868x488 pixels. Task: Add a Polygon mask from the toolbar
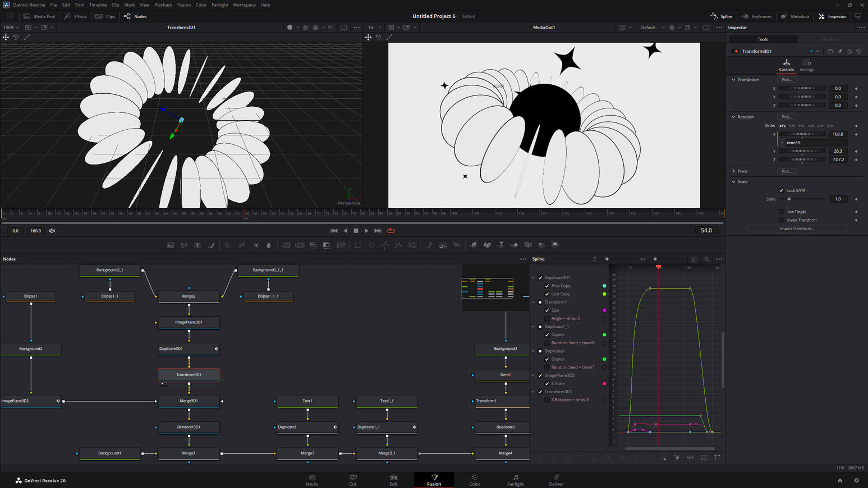[385, 245]
